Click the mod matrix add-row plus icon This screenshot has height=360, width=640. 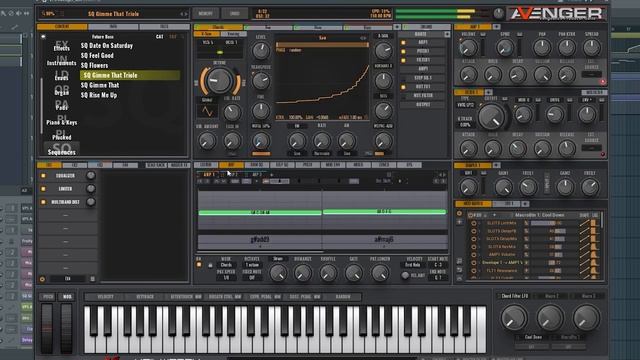460,222
